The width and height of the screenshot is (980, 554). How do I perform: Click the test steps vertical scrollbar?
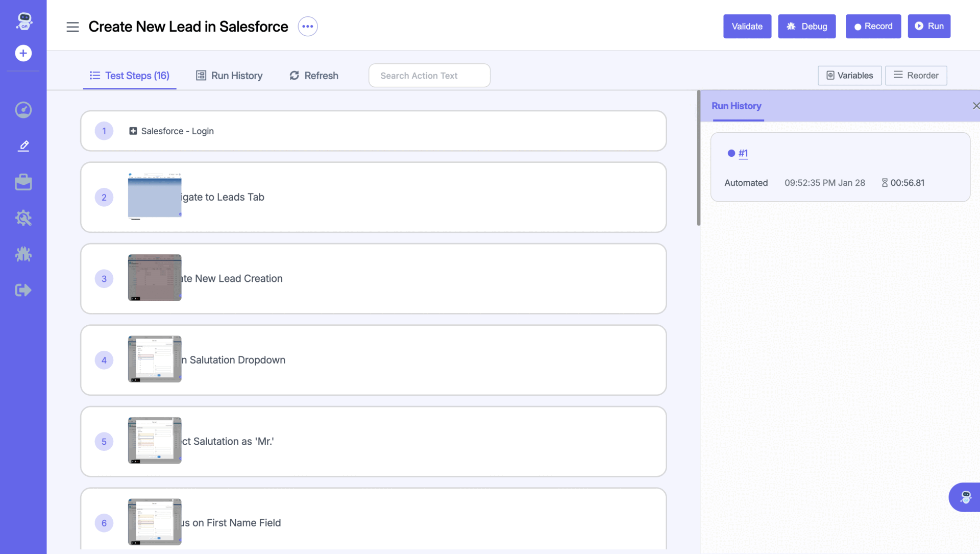click(x=698, y=158)
